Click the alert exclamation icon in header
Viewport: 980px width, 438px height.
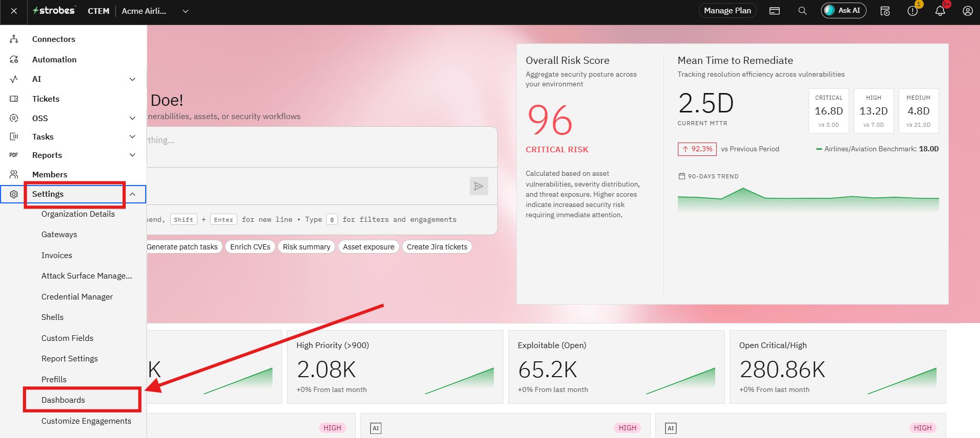click(x=913, y=11)
